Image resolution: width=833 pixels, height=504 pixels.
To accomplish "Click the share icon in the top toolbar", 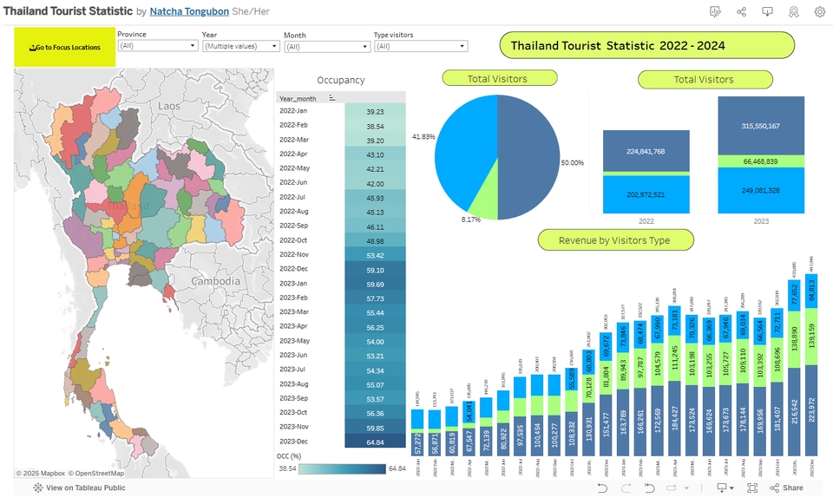I will [x=743, y=11].
